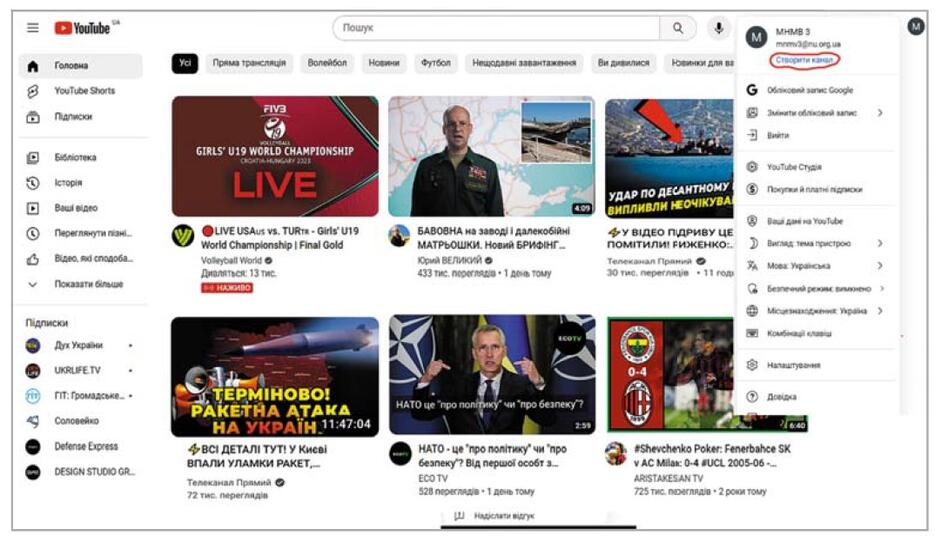Open Довідка help entry
940x536 pixels.
click(816, 396)
